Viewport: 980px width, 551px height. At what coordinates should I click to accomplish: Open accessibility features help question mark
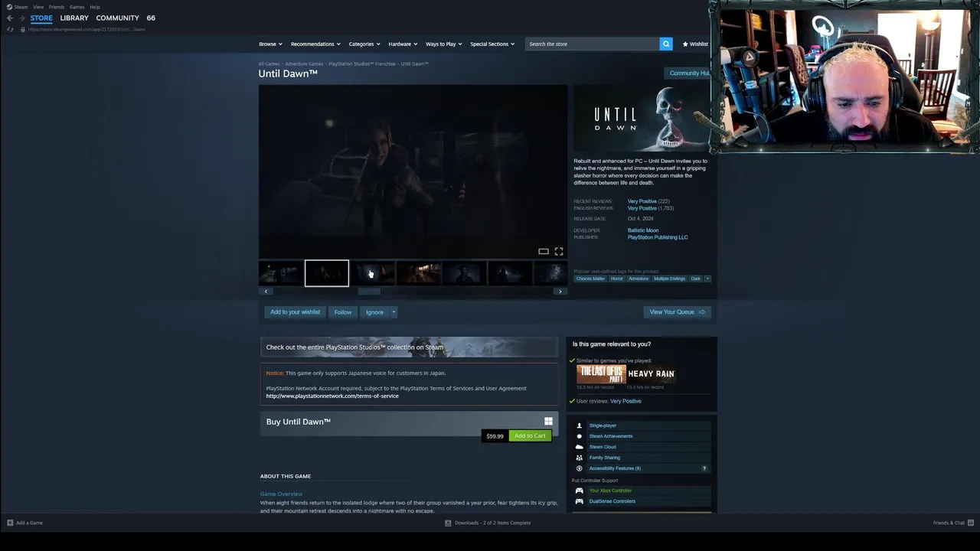pyautogui.click(x=704, y=468)
